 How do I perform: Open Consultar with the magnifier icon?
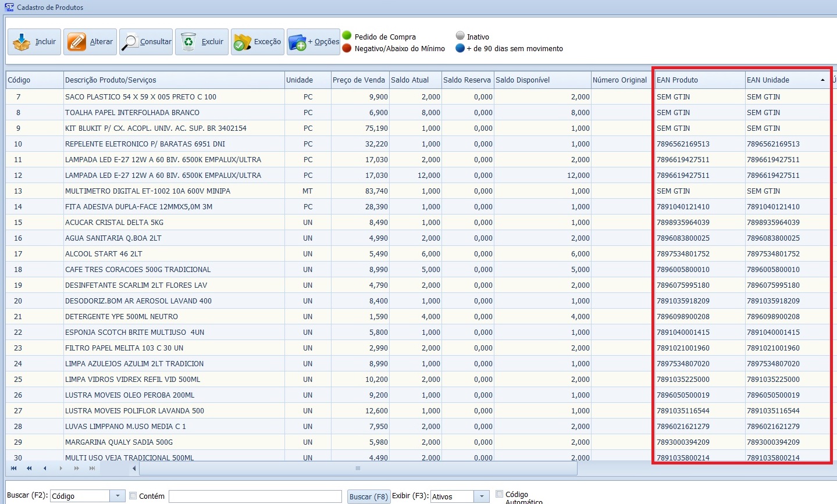pyautogui.click(x=146, y=42)
